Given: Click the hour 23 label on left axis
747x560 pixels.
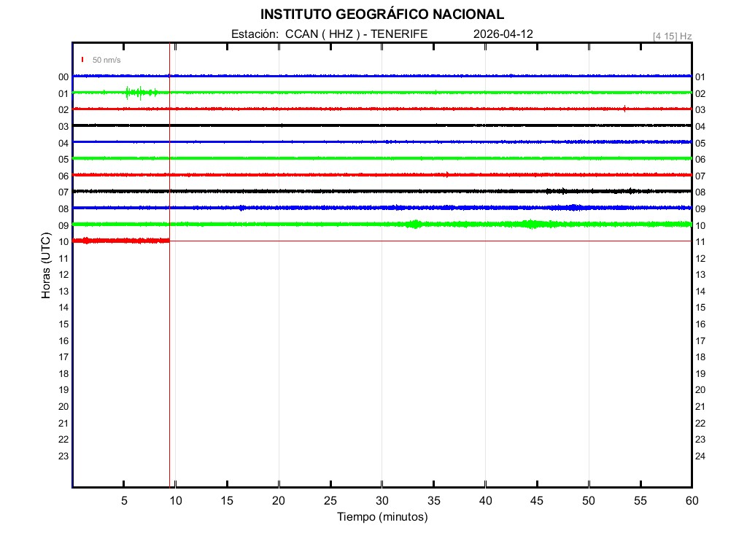Looking at the screenshot, I should tap(63, 456).
